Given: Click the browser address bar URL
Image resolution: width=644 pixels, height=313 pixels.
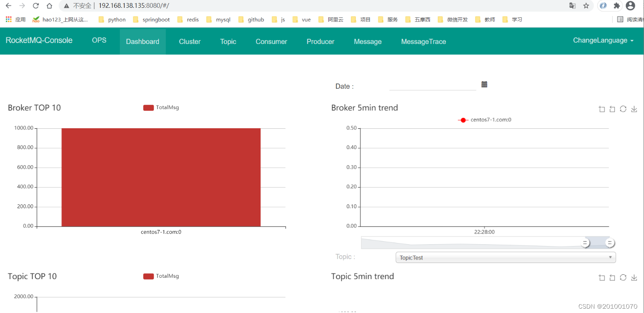Looking at the screenshot, I should click(134, 6).
